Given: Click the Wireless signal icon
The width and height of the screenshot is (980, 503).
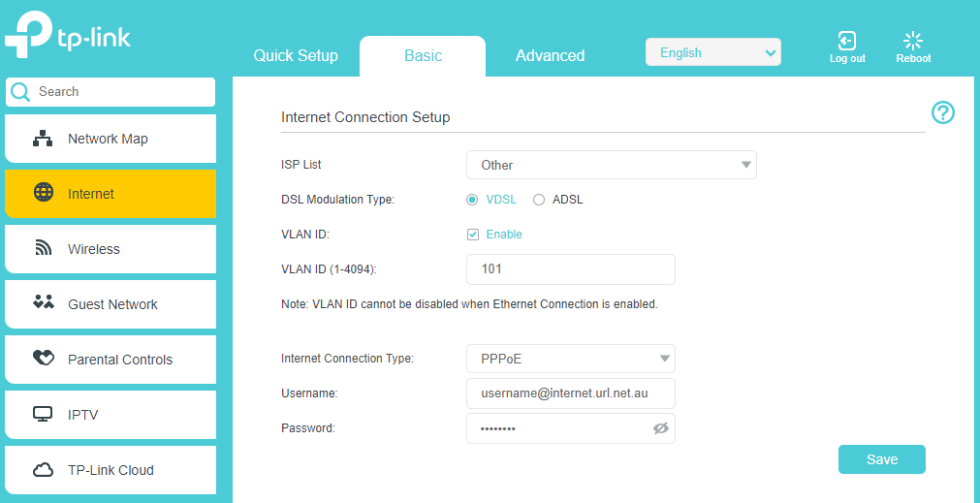Looking at the screenshot, I should [43, 249].
